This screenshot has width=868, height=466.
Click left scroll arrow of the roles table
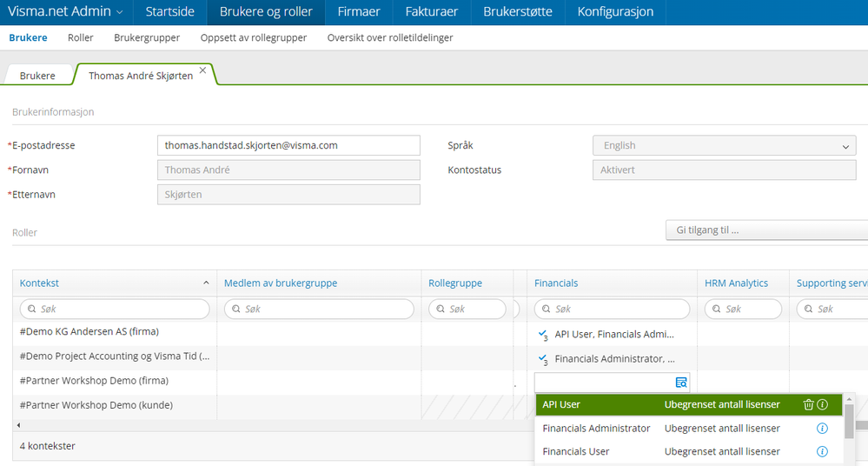[18, 425]
